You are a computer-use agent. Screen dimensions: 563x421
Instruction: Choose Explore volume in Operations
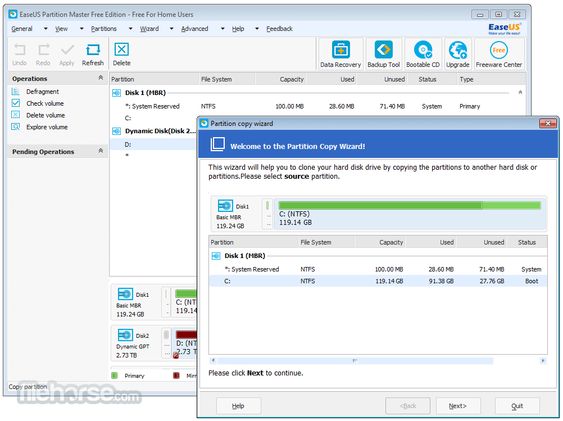(x=47, y=127)
